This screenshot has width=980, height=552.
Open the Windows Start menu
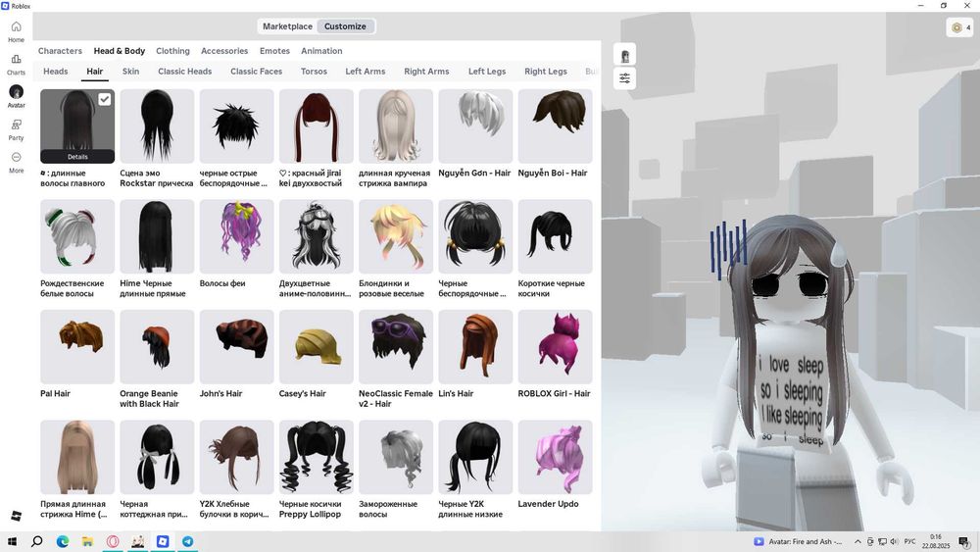[12, 541]
